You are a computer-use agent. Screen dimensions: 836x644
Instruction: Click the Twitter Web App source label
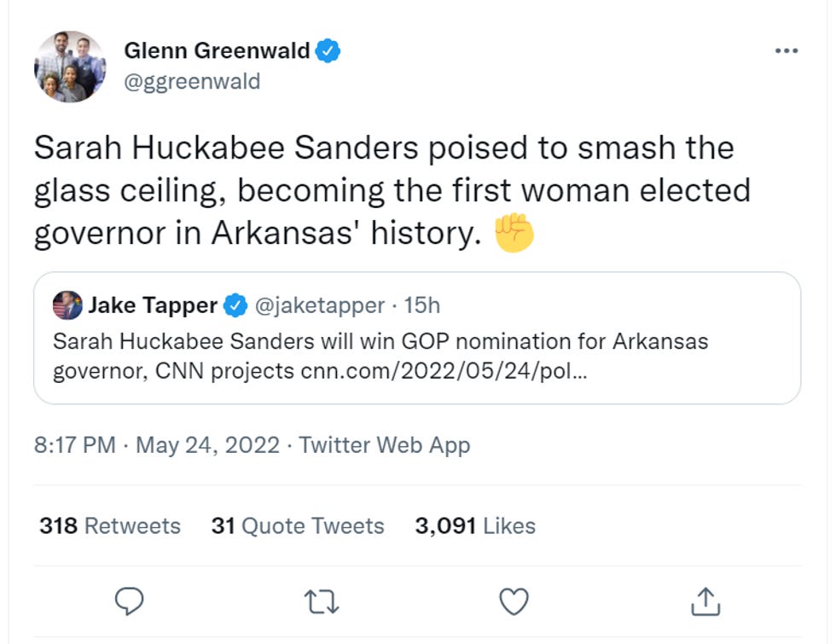point(384,444)
